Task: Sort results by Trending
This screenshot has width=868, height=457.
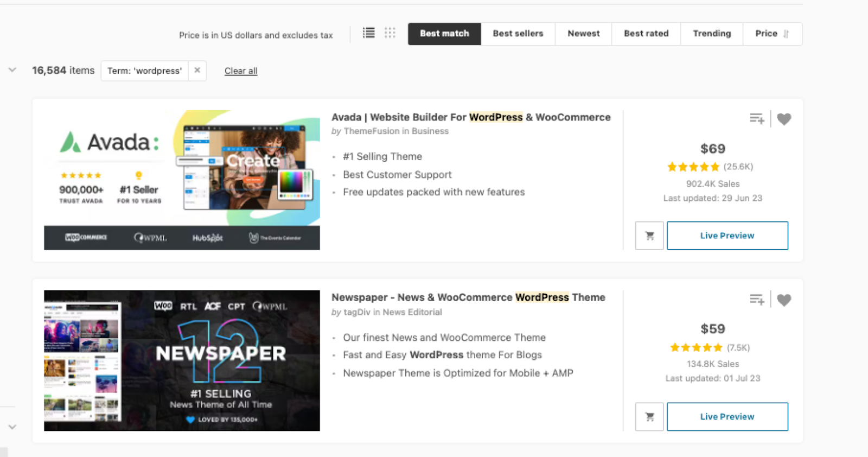Action: point(712,34)
